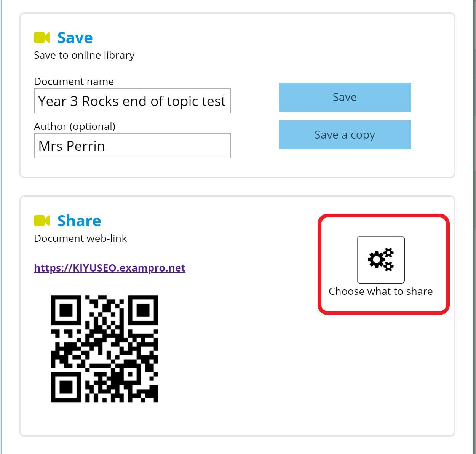This screenshot has width=476, height=454.
Task: Click the 'Document name' field label
Action: tap(74, 82)
